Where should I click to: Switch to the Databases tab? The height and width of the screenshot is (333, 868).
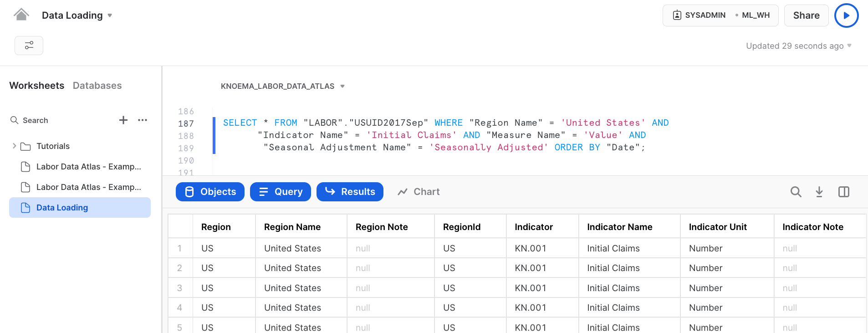pos(97,86)
